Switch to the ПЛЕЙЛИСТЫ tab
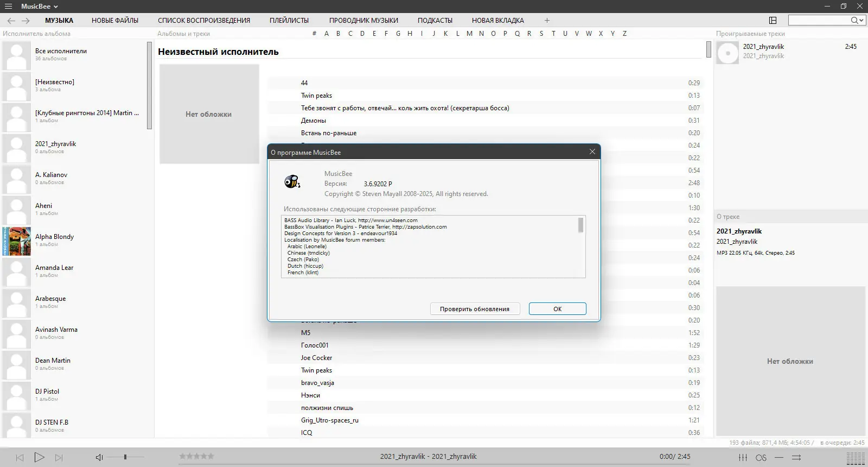The width and height of the screenshot is (868, 467). pos(289,21)
